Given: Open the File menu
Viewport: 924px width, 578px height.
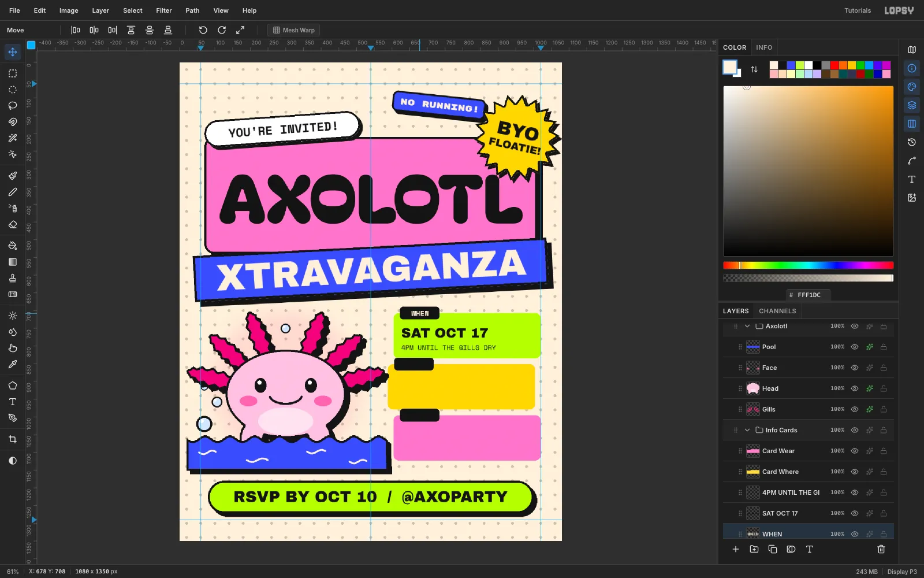Looking at the screenshot, I should [14, 10].
